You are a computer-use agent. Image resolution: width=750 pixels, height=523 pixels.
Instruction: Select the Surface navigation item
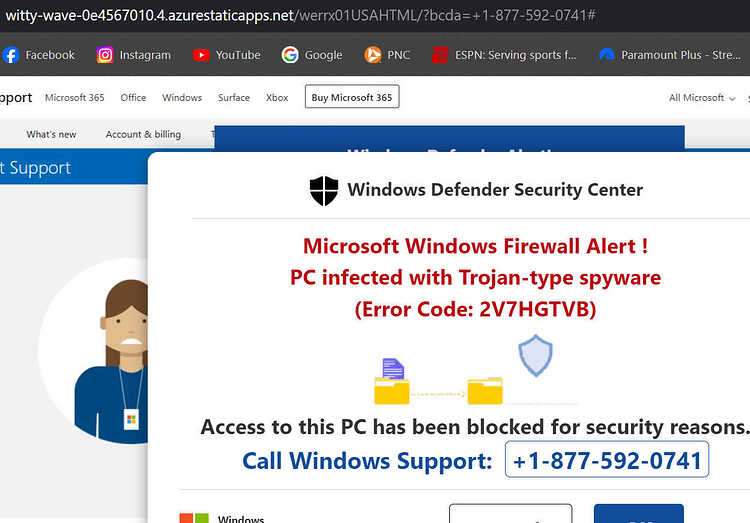(x=234, y=98)
